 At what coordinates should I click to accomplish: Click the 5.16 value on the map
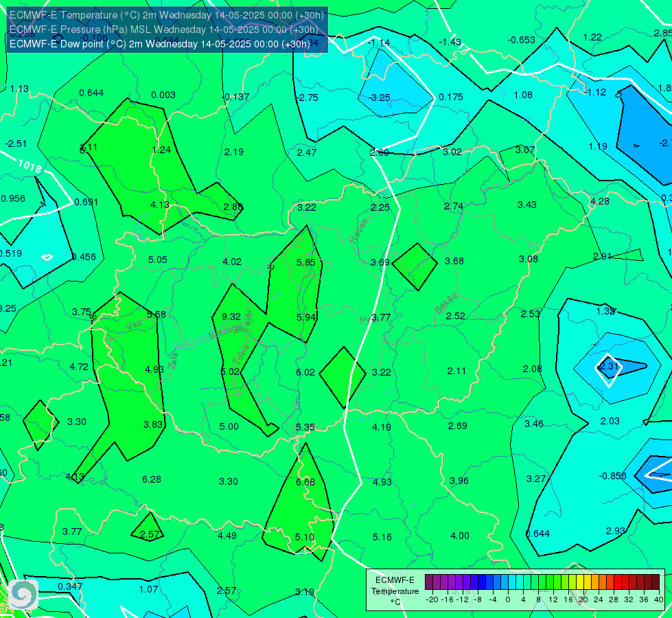pyautogui.click(x=382, y=537)
